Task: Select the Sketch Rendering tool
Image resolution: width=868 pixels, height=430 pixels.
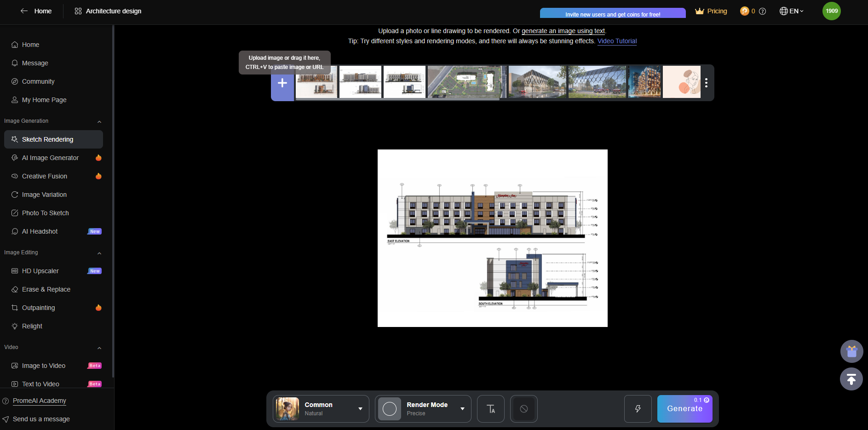Action: [x=47, y=139]
